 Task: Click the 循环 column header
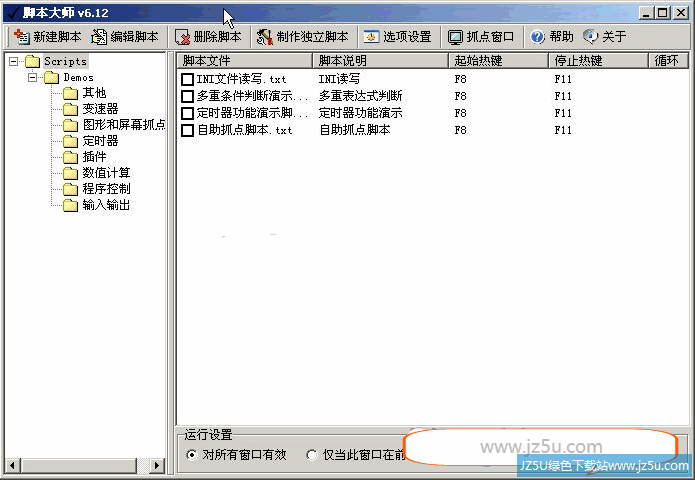click(x=668, y=60)
